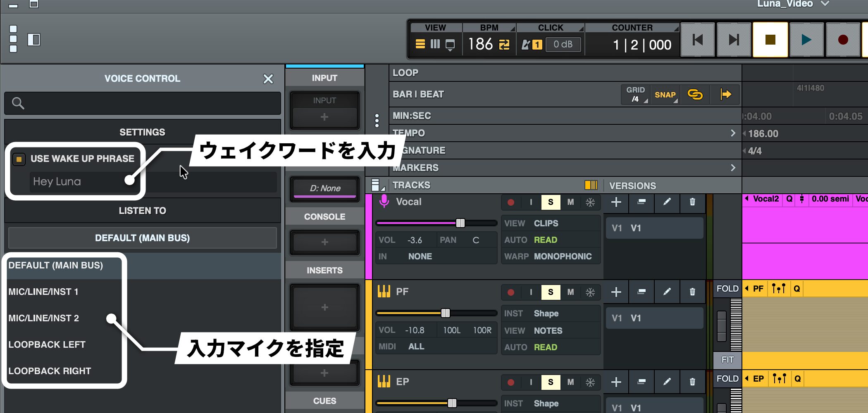Expand the MARKERS row chevron

point(733,168)
